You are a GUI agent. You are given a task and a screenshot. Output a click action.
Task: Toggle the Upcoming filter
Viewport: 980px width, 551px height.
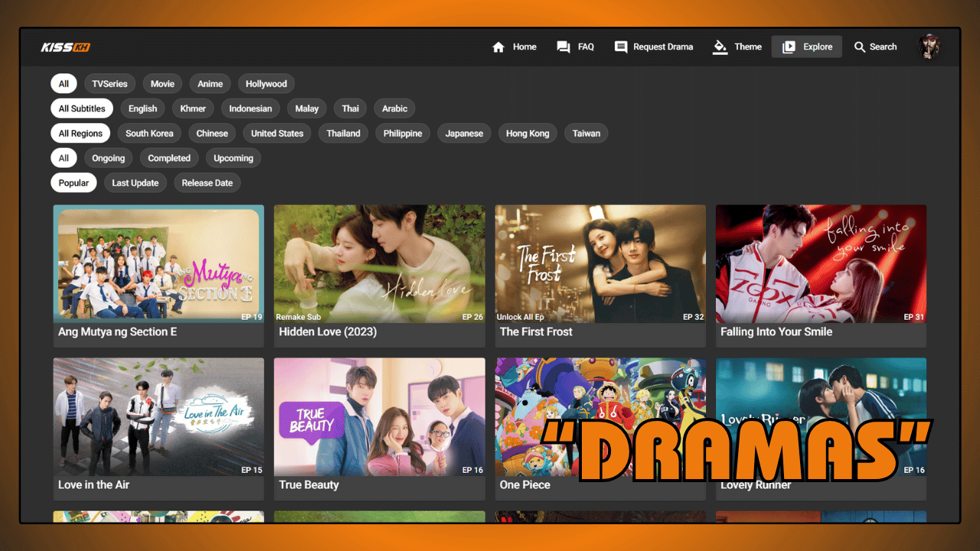(233, 158)
